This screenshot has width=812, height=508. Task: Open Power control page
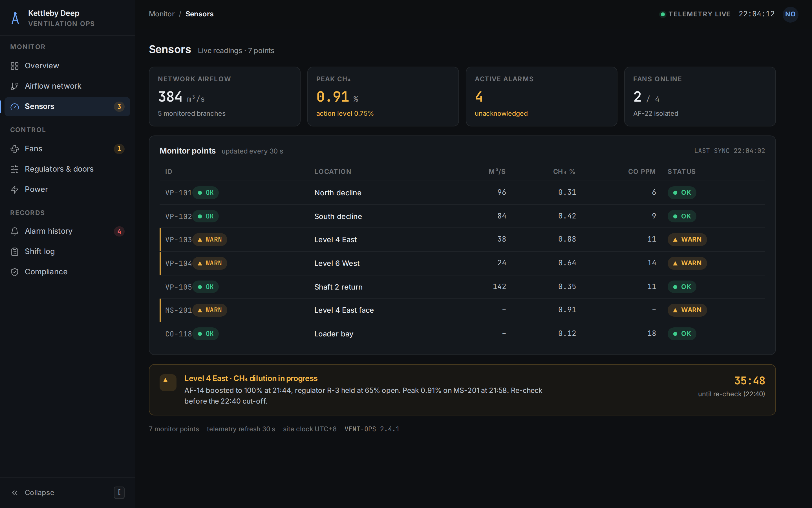[67, 189]
